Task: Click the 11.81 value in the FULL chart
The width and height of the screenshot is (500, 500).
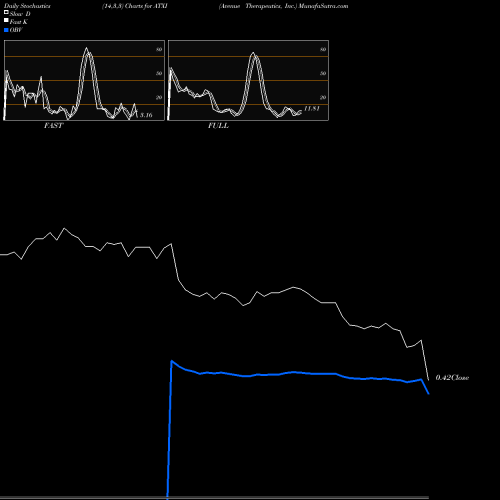Action: point(312,108)
